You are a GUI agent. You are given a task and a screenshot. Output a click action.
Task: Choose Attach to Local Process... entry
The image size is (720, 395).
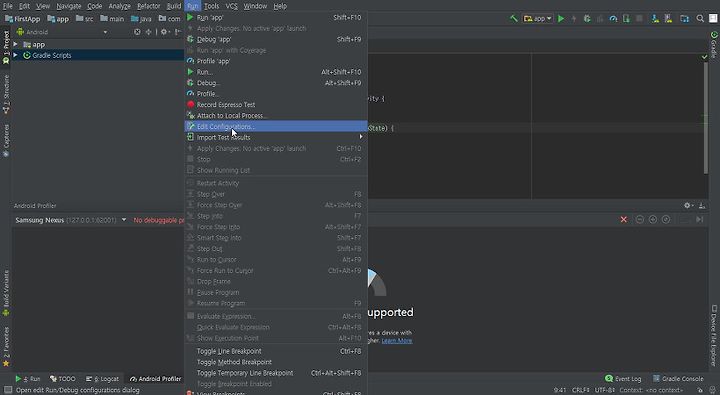pos(276,116)
